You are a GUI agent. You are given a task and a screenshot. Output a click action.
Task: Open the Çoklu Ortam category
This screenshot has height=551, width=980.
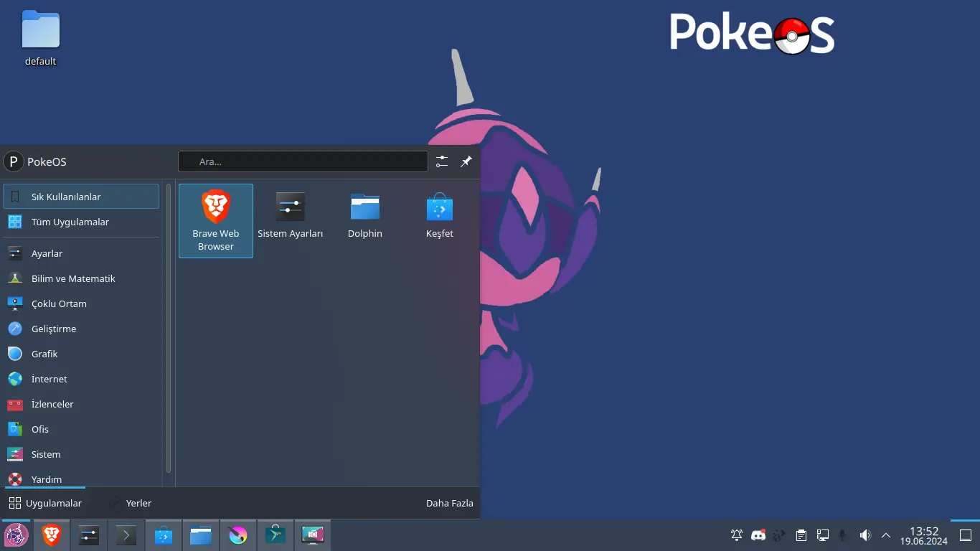[81, 303]
